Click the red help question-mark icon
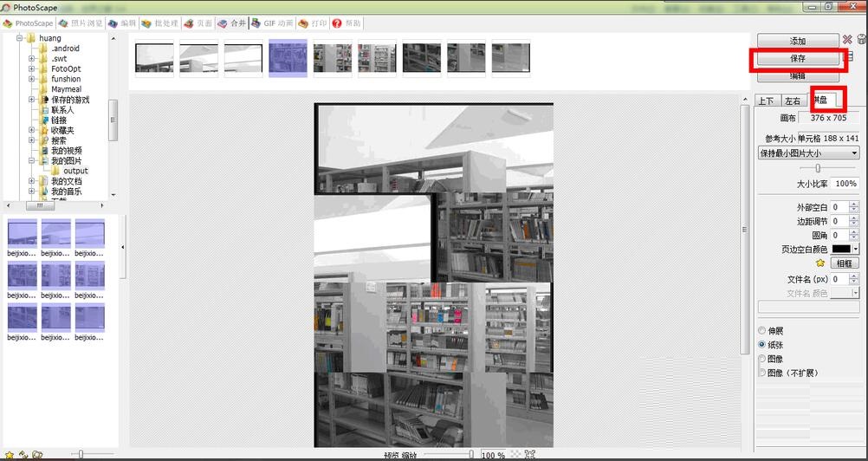 tap(337, 23)
